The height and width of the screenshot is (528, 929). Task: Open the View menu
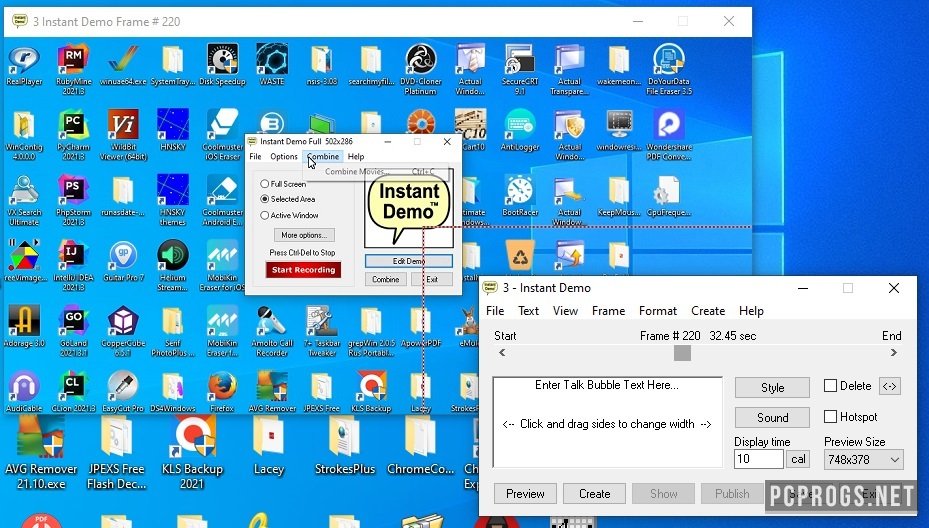[x=565, y=311]
